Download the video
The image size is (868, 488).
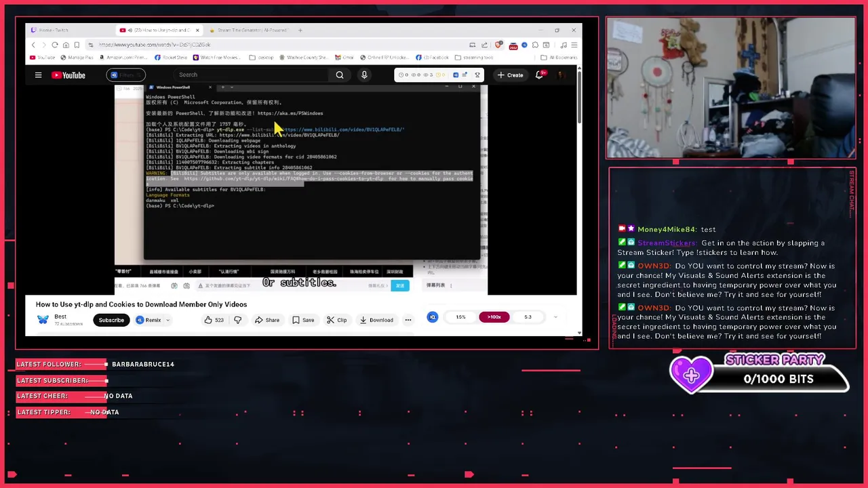point(376,320)
